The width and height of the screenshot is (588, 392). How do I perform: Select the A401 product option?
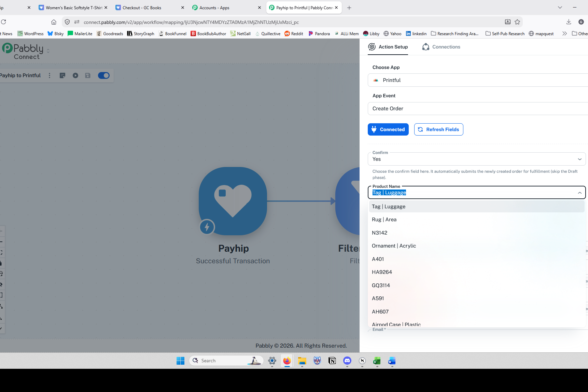(477, 259)
